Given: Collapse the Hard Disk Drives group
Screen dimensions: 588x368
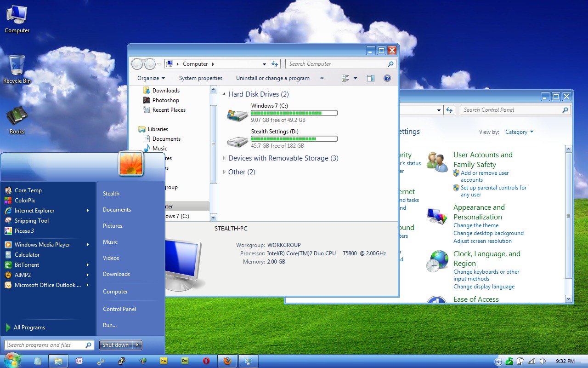Looking at the screenshot, I should (224, 94).
